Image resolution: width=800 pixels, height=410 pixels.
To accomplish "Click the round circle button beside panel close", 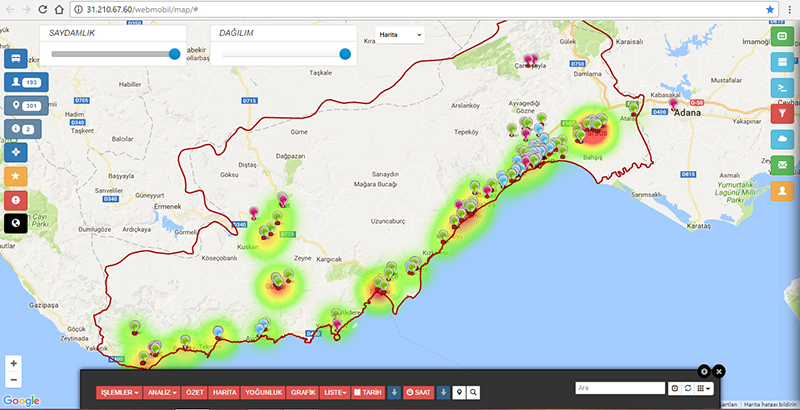I will 704,372.
